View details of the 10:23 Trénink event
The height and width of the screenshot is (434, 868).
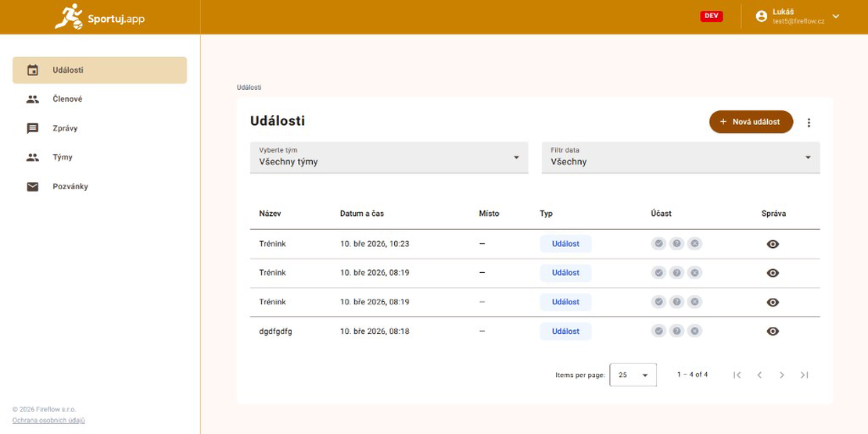[773, 244]
